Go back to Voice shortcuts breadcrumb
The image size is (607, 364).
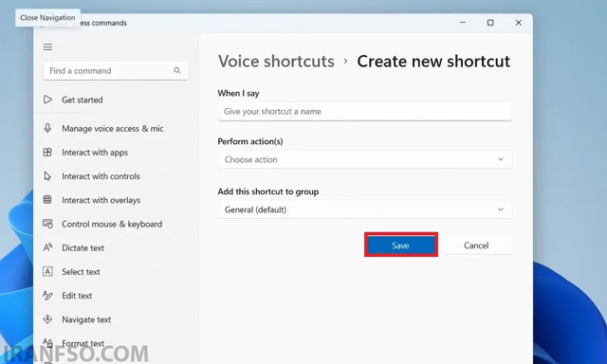pyautogui.click(x=276, y=61)
